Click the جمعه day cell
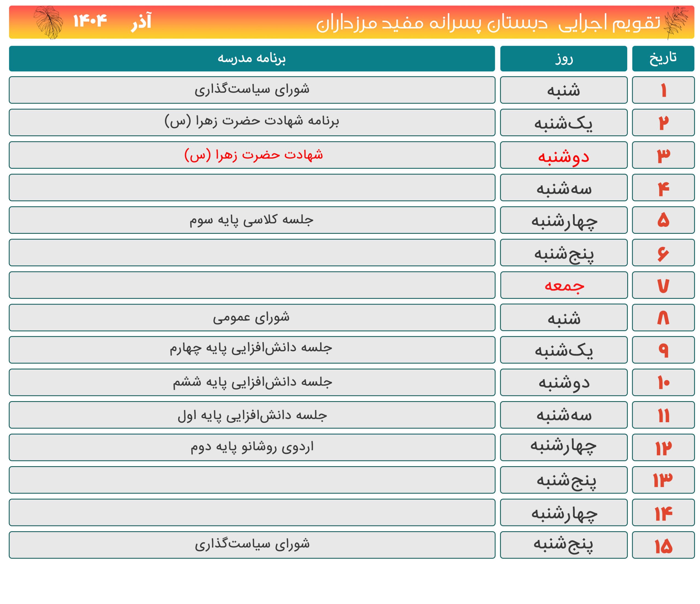 (x=564, y=285)
